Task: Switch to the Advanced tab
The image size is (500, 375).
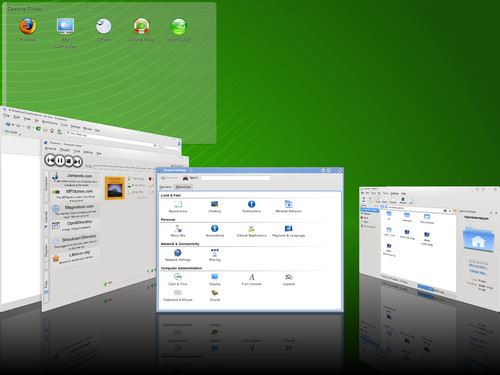Action: [x=183, y=187]
